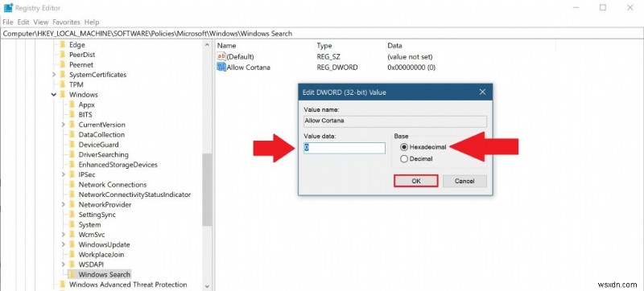Click the (Default) string value icon
644x291 pixels.
(221, 56)
